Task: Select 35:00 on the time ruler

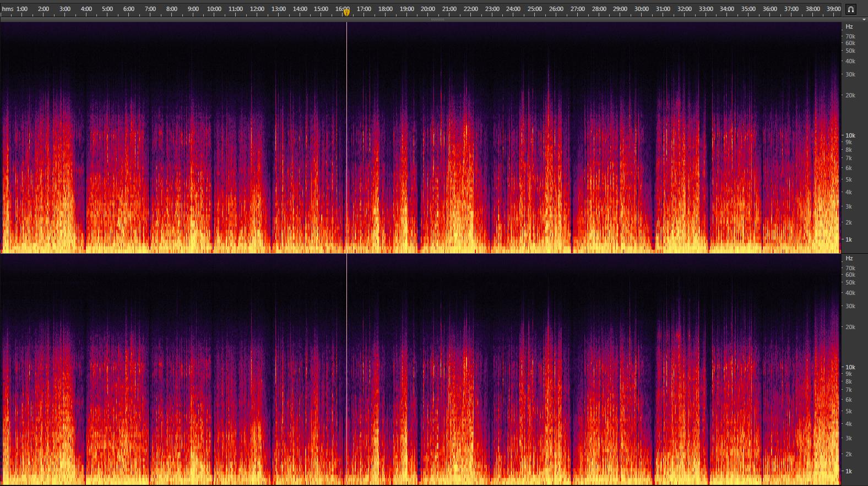Action: click(x=748, y=9)
